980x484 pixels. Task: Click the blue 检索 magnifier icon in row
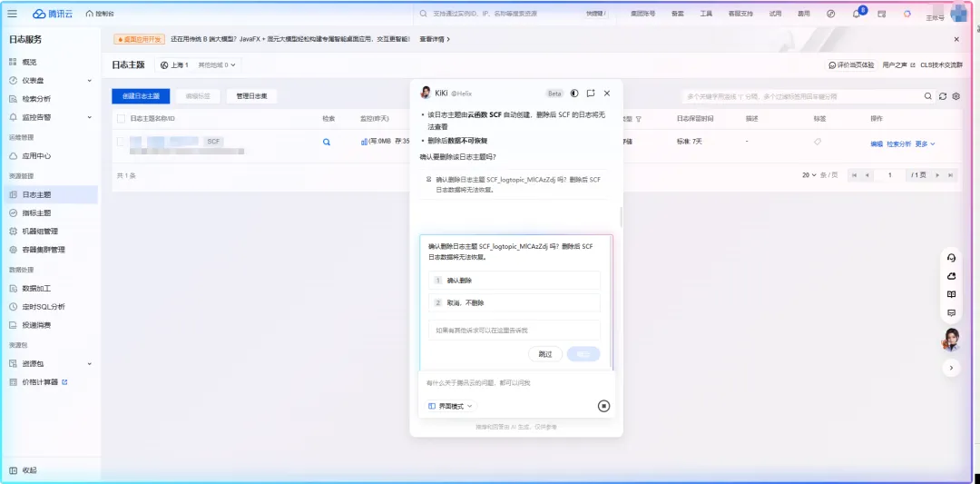click(x=327, y=142)
